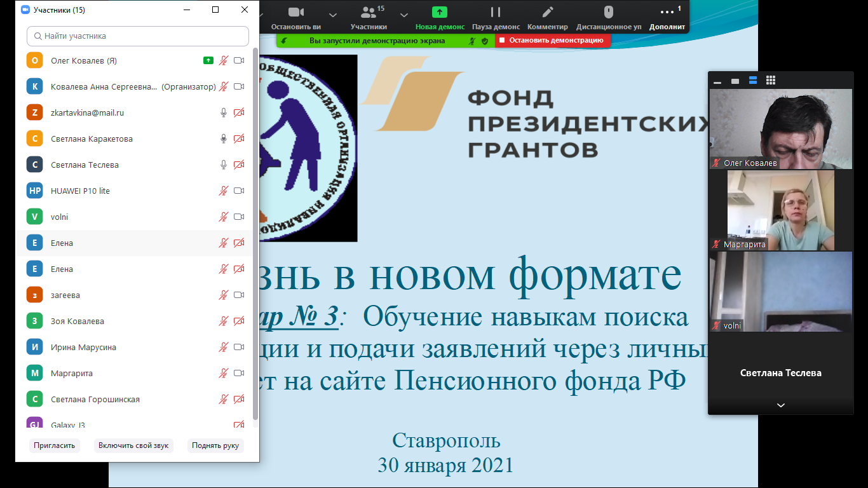Select HUAWEI P10 lite participant name
The width and height of the screenshot is (868, 488).
click(80, 191)
